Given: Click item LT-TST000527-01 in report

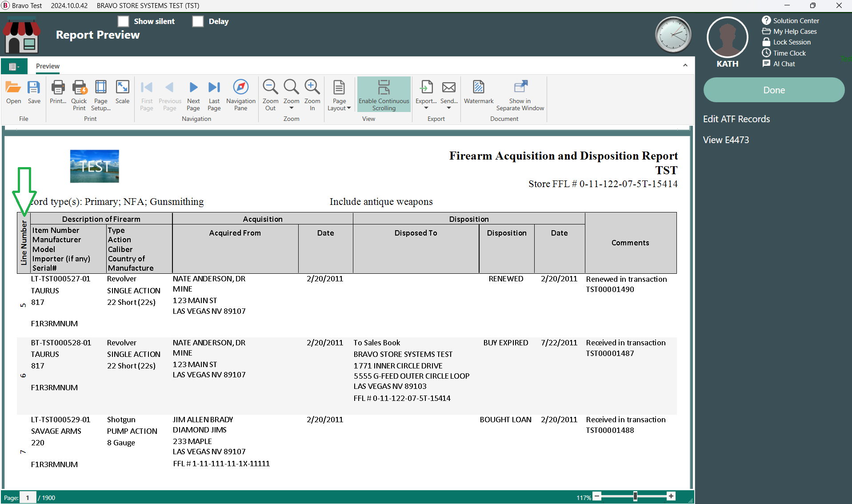Looking at the screenshot, I should pyautogui.click(x=60, y=279).
